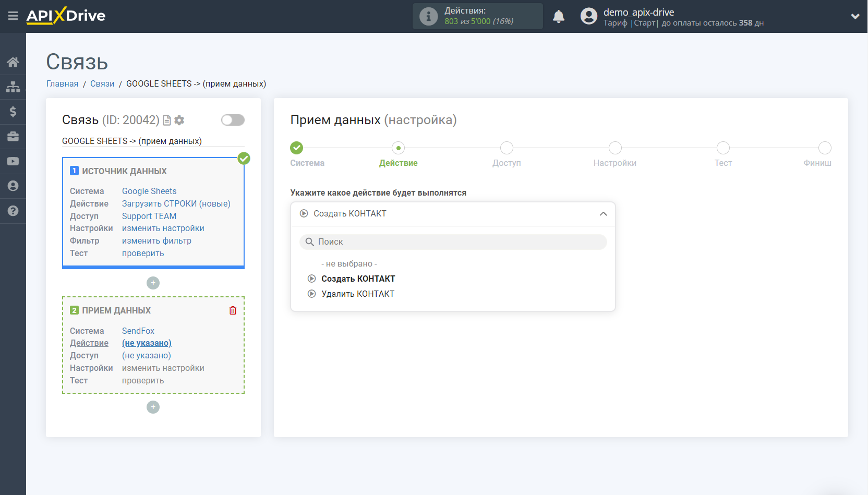This screenshot has height=495, width=868.
Task: Go to the Главная breadcrumb
Action: [62, 84]
